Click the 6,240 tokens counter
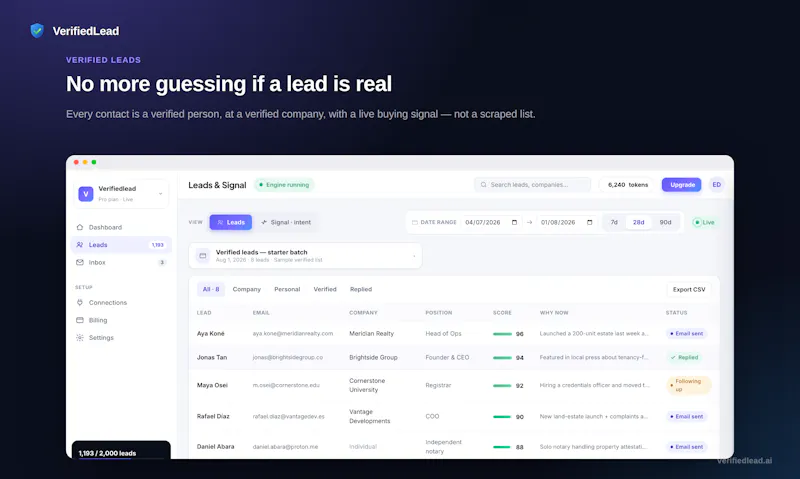Image resolution: width=800 pixels, height=479 pixels. coord(628,185)
